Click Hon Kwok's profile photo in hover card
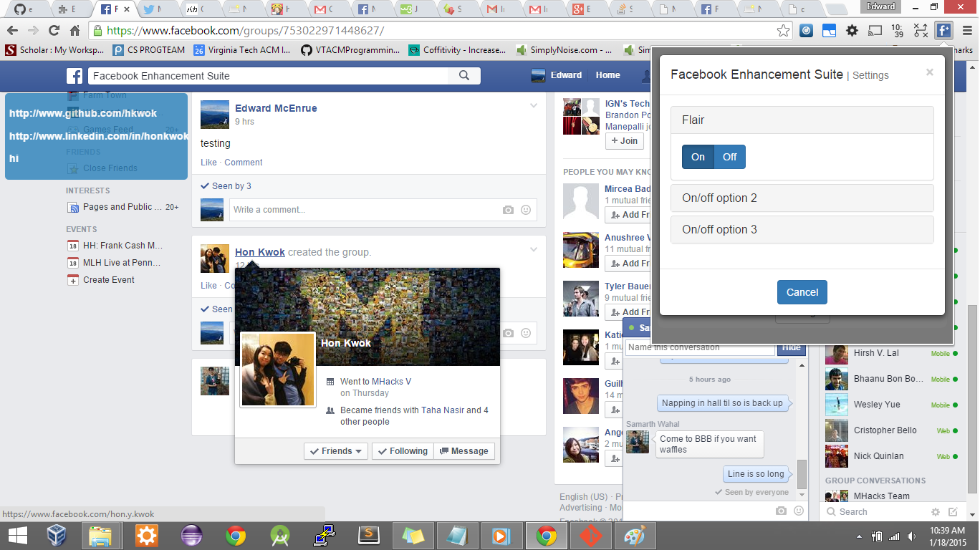Viewport: 980px width, 550px height. pyautogui.click(x=278, y=370)
